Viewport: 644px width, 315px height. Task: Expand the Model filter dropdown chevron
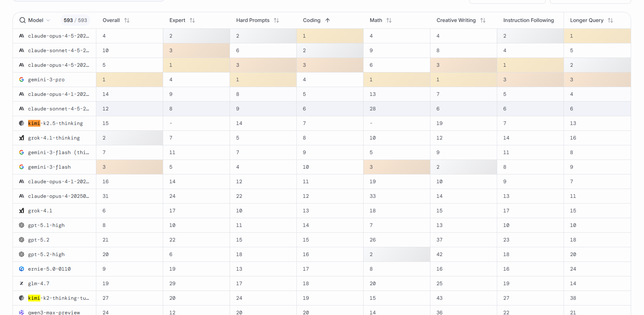48,20
